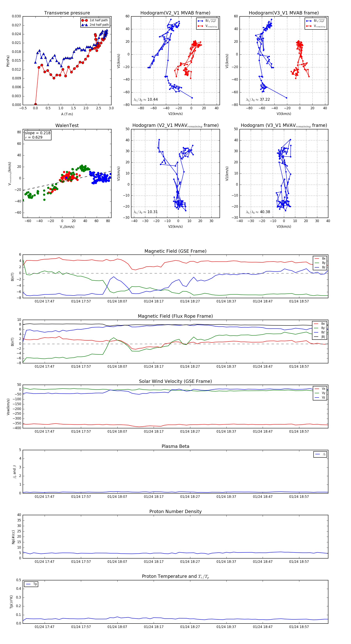Image resolution: width=351 pixels, height=644 pixels.
Task: Select the '2nd half path' legend entry
Action: [x=95, y=25]
